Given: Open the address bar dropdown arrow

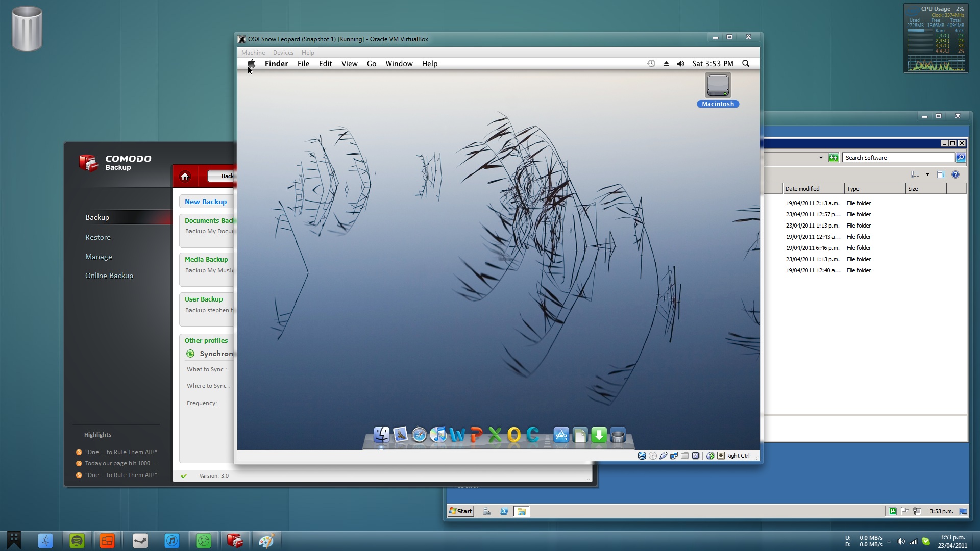Looking at the screenshot, I should coord(820,158).
